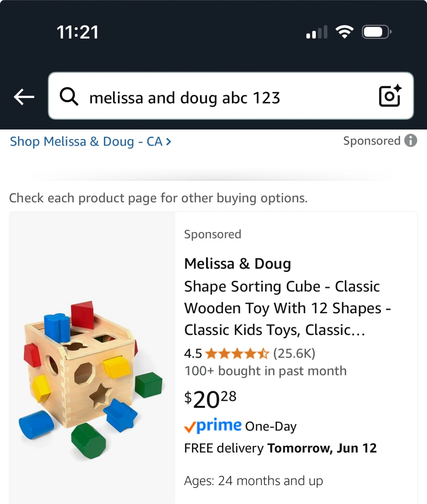Click the 25.6K reviews count

pos(294,353)
